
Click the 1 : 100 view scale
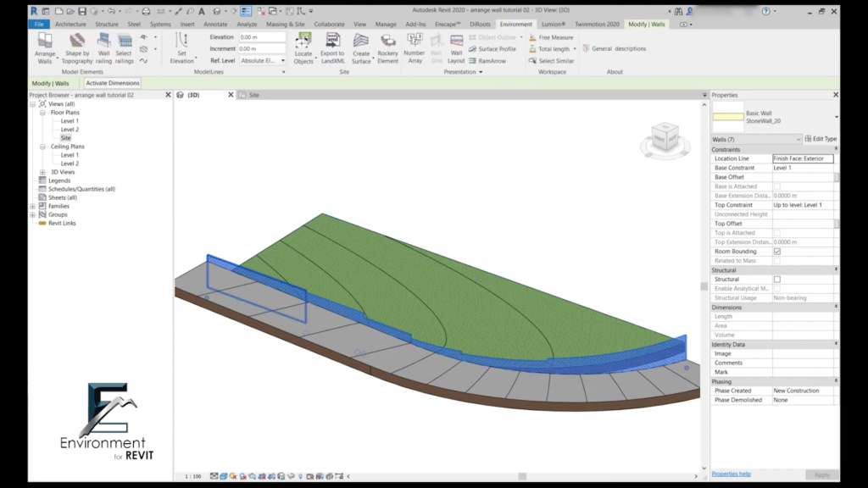(x=192, y=476)
